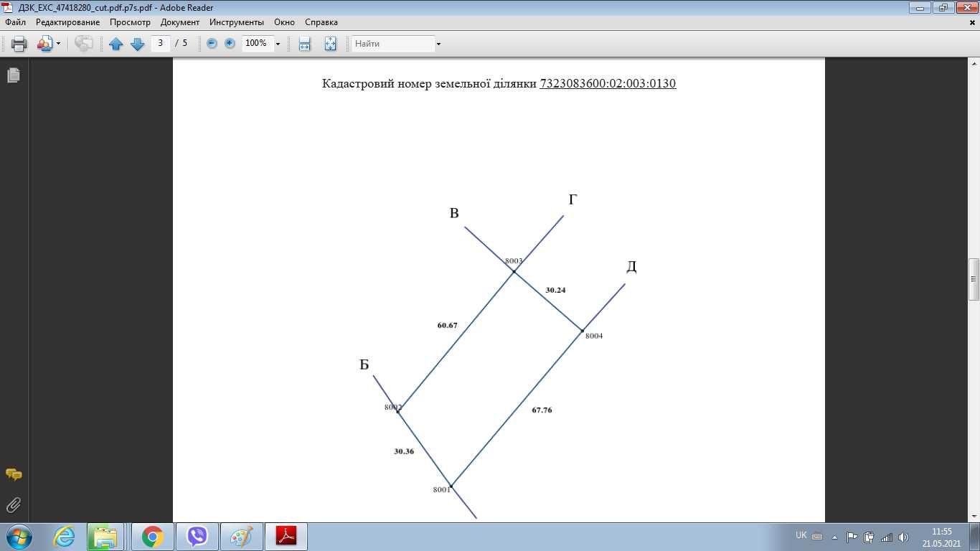980x551 pixels.
Task: Click boundary letter Г
Action: [573, 200]
